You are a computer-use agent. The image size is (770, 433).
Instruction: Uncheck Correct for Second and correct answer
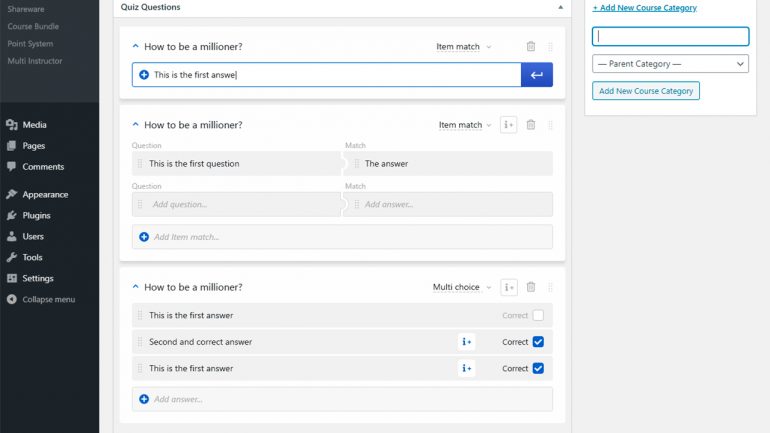pyautogui.click(x=538, y=342)
